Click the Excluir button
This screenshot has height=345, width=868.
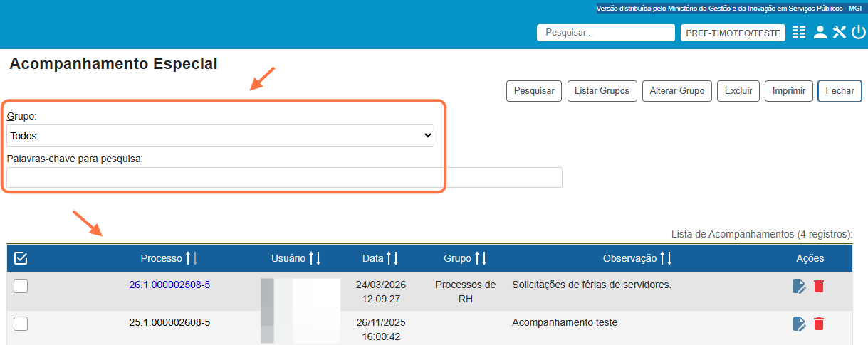click(738, 91)
